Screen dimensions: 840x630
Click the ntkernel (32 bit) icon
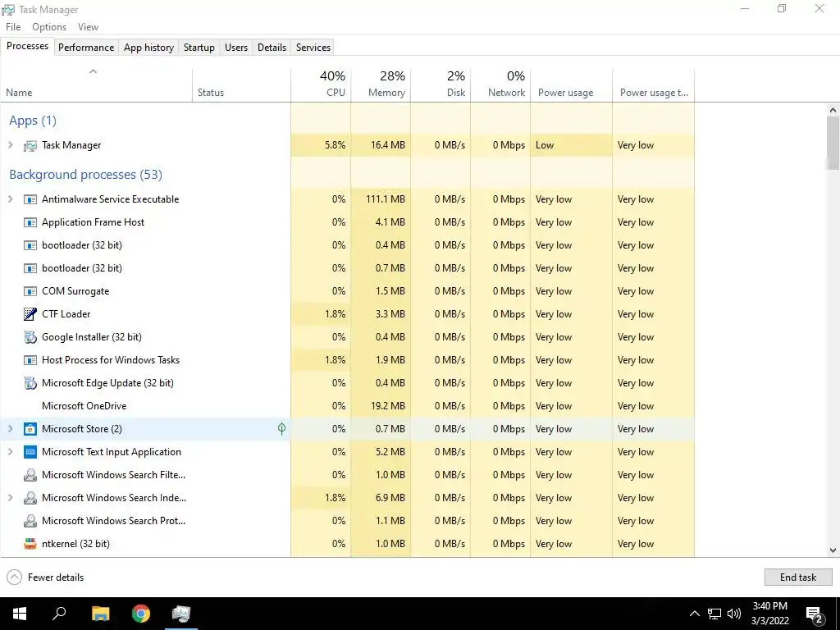coord(30,544)
